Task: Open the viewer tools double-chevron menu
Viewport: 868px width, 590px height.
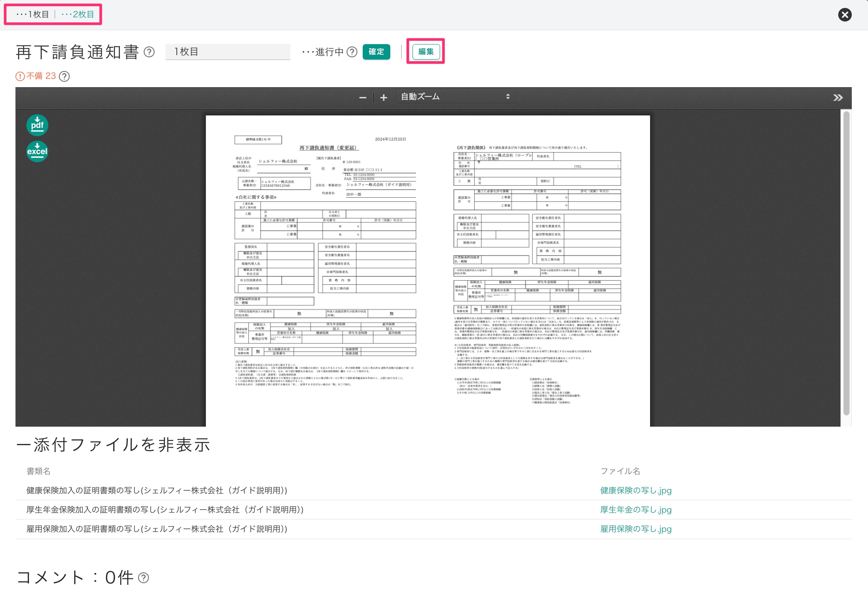Action: (x=837, y=98)
